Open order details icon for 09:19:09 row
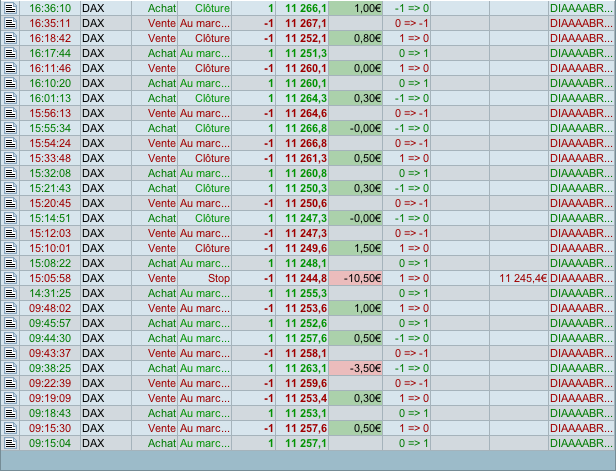This screenshot has width=616, height=471. (x=11, y=398)
